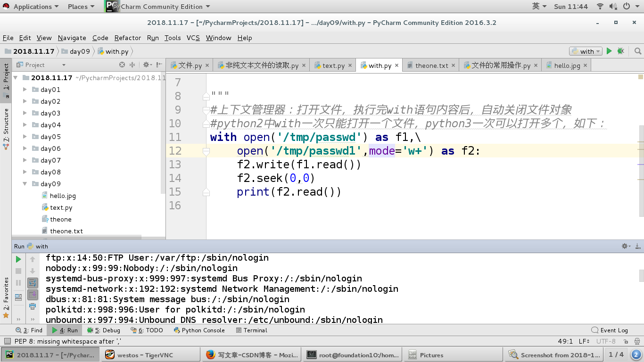Viewport: 644px width, 362px height.
Task: Toggle the 2: Favorites side tool window
Action: (6, 298)
